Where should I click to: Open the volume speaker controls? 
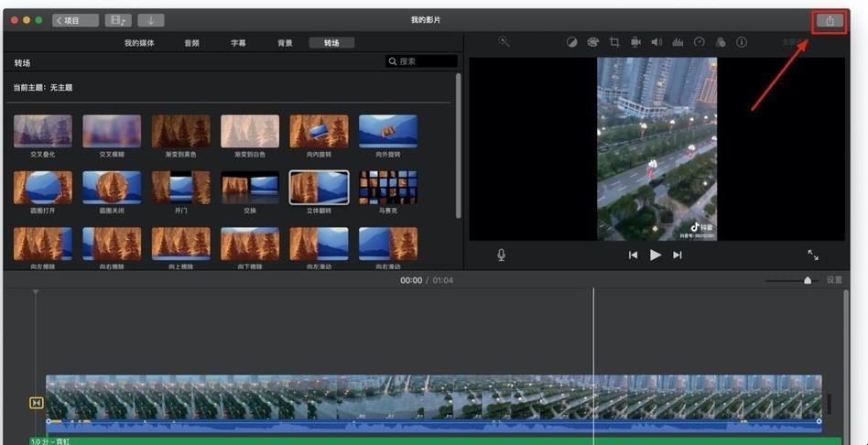coord(656,42)
